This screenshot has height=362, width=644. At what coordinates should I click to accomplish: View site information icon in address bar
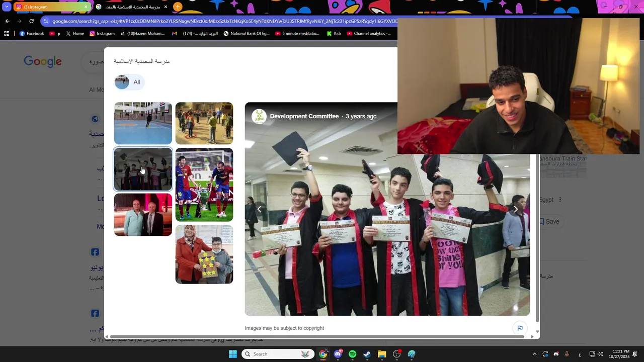coord(46,21)
